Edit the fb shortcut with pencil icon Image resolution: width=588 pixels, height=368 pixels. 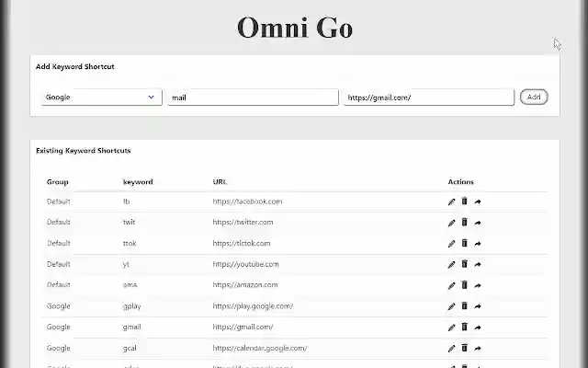coord(451,201)
